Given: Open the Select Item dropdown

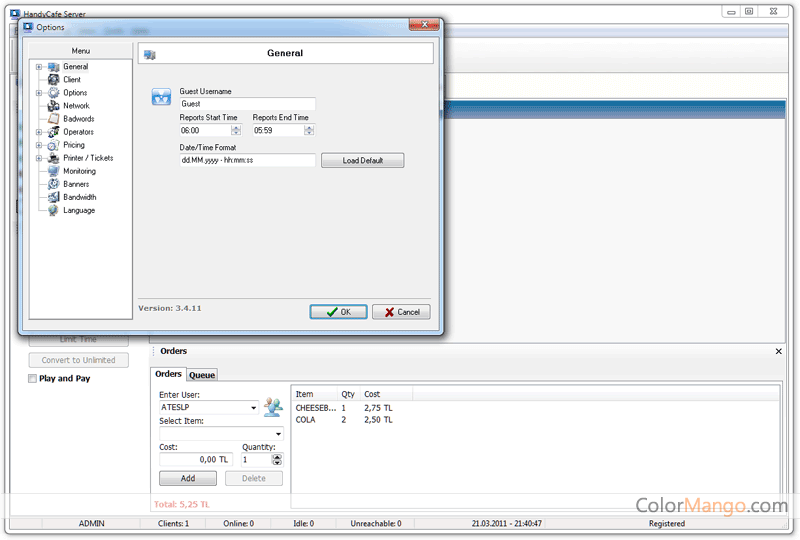Looking at the screenshot, I should 277,434.
